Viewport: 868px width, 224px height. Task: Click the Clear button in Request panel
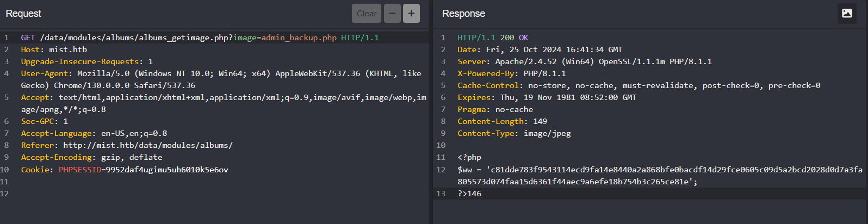pos(366,14)
